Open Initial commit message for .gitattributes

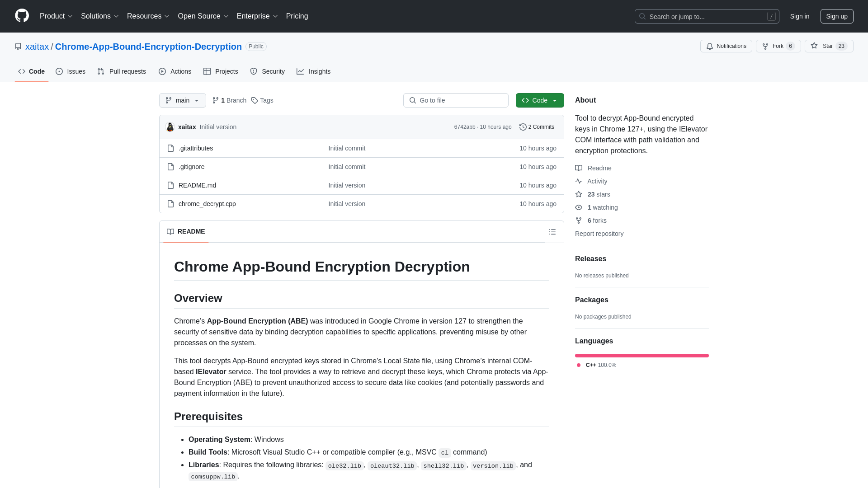347,148
